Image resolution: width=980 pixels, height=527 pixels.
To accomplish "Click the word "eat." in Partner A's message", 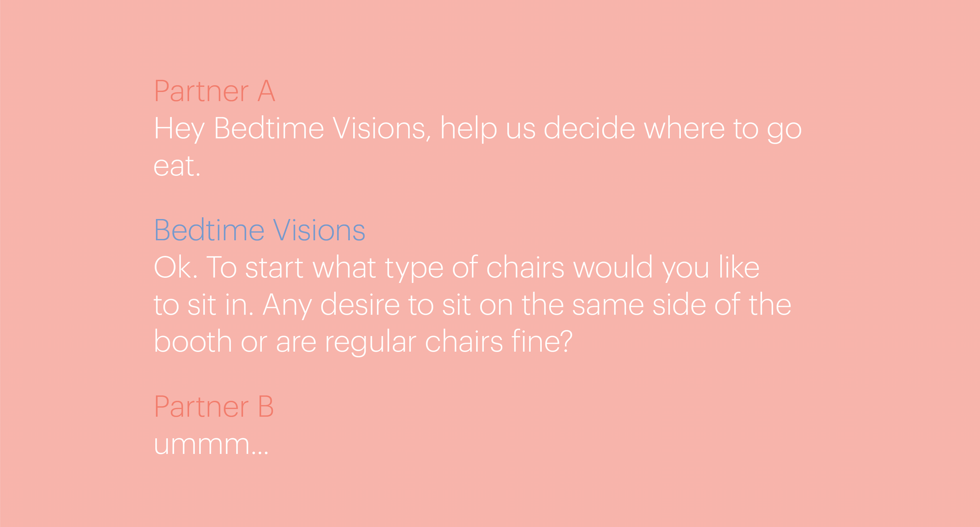I will click(x=177, y=166).
